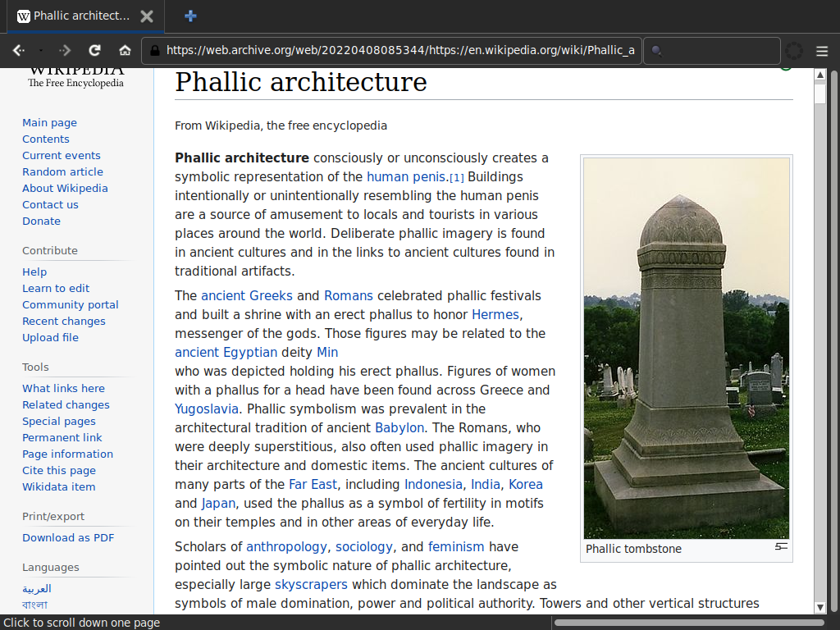This screenshot has height=630, width=840.
Task: Go to the browser home page
Action: pos(125,50)
